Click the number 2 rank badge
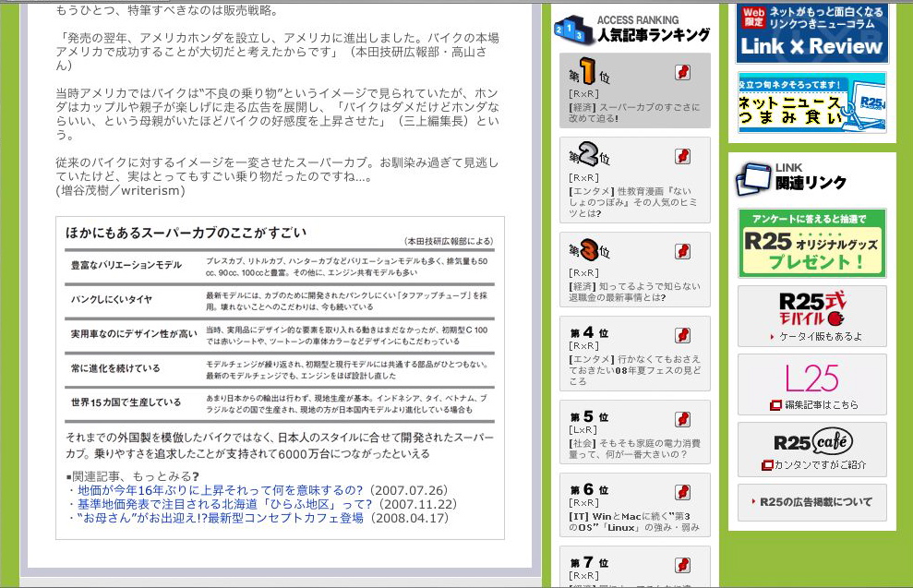The width and height of the screenshot is (913, 588). [588, 154]
